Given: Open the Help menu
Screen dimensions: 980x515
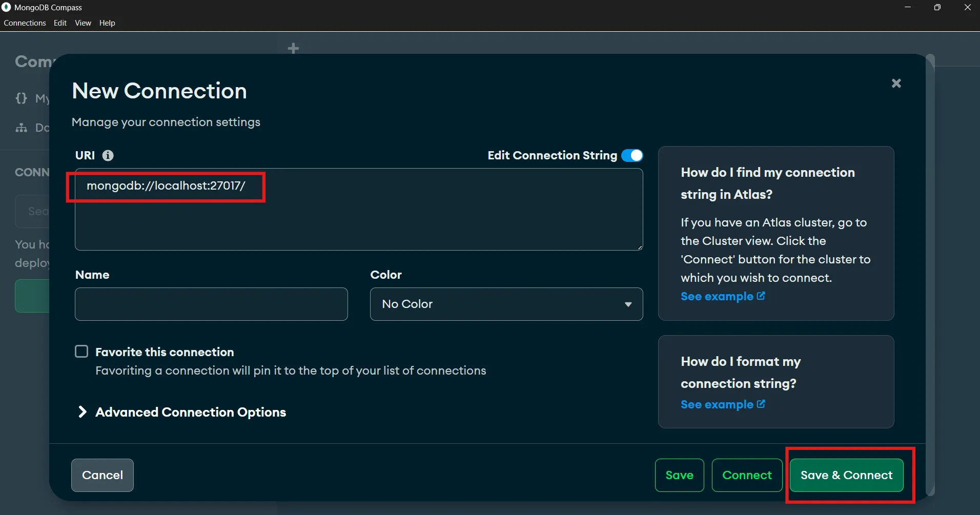Looking at the screenshot, I should [x=107, y=23].
